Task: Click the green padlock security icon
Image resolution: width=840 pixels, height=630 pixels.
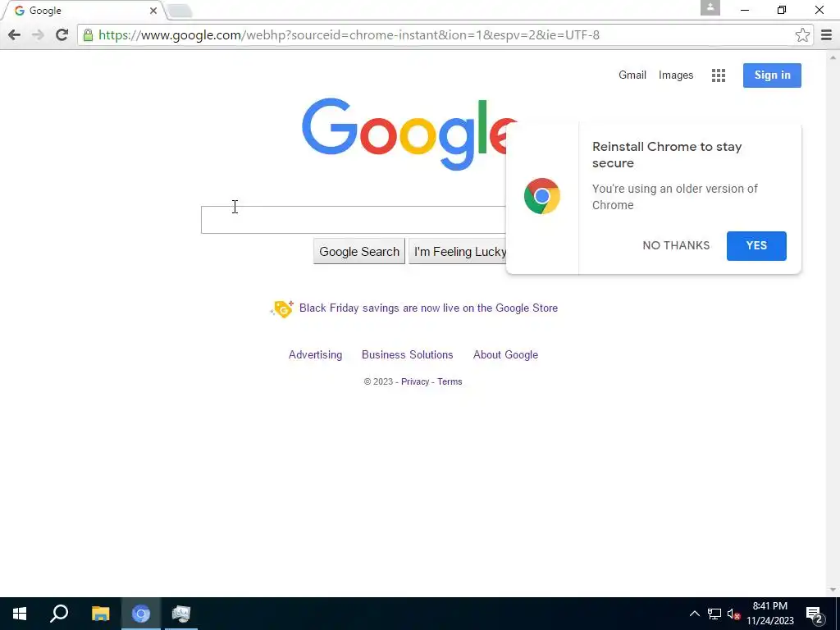Action: tap(88, 35)
